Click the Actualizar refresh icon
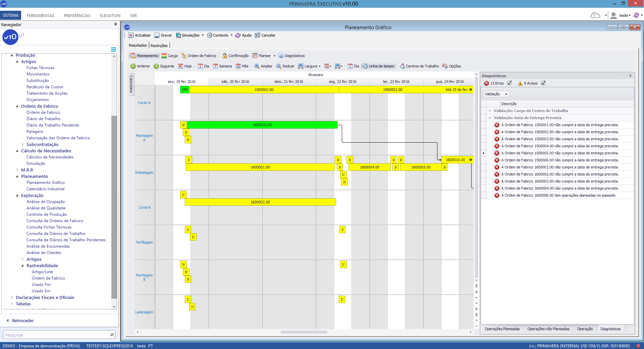This screenshot has width=644, height=349. coord(131,35)
